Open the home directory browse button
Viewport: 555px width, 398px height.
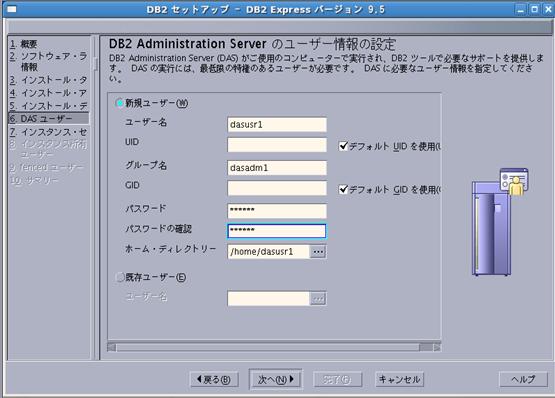318,252
